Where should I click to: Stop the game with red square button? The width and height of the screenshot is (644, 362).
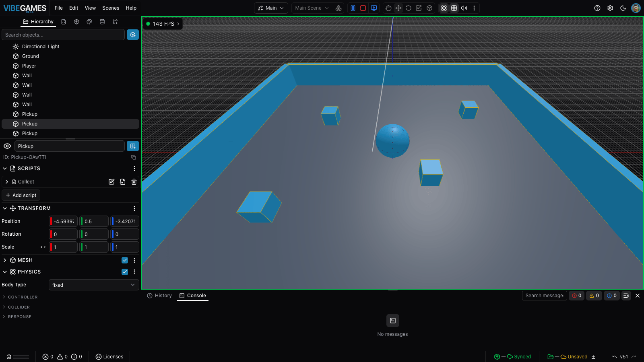363,8
